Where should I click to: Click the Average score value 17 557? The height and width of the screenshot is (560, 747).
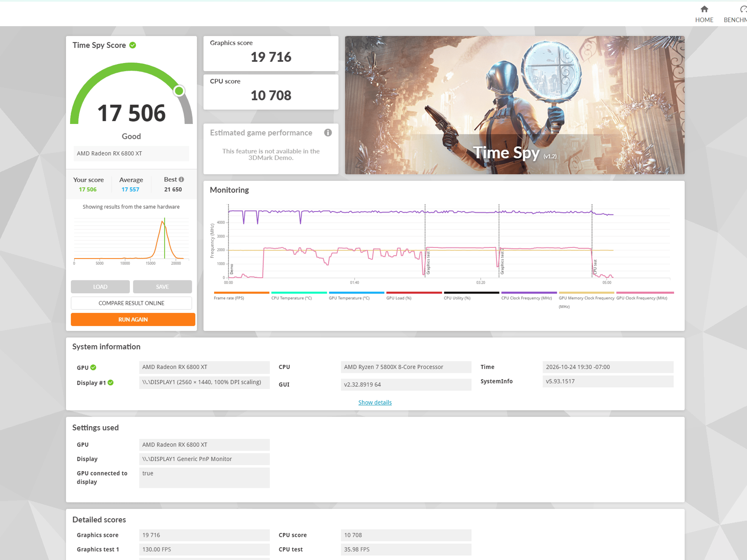coord(130,190)
